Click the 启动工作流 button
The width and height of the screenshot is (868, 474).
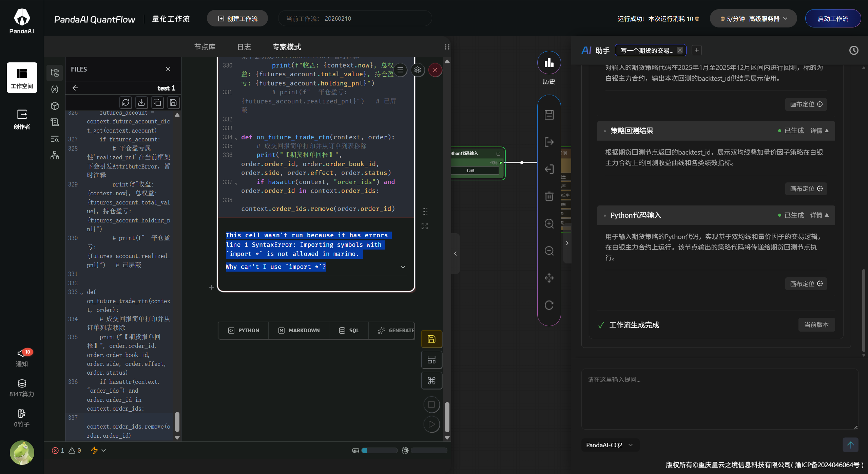pos(833,19)
